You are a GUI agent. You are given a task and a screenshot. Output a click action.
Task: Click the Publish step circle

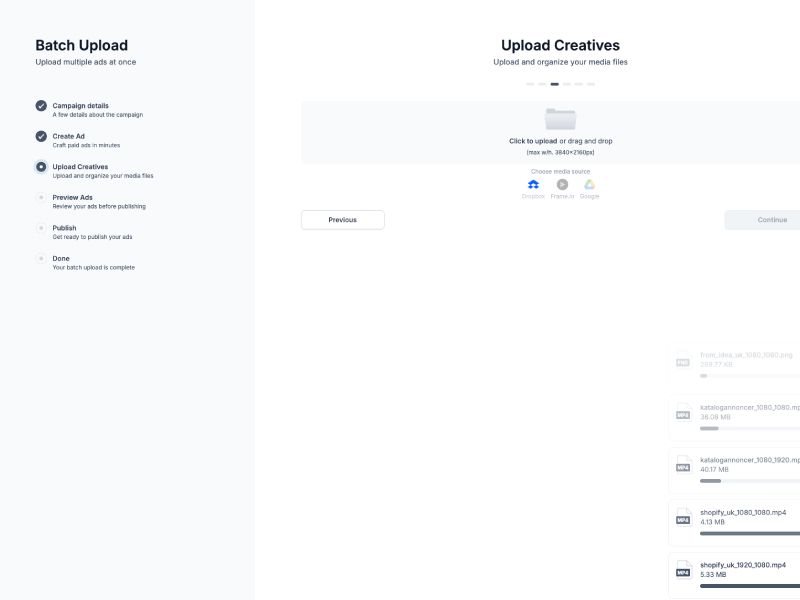click(40, 228)
